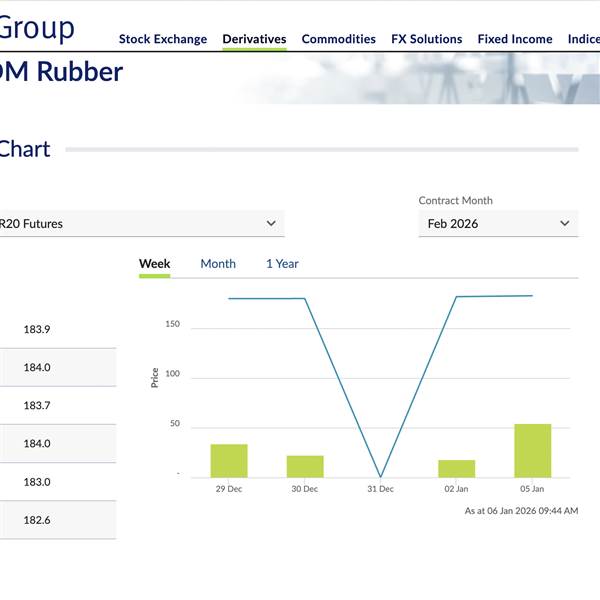Open the FX Solutions menu
The width and height of the screenshot is (600, 600).
[x=426, y=39]
